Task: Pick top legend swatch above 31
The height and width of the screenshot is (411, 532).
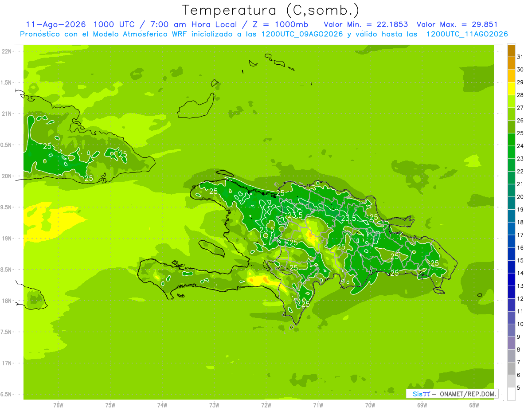Action: point(511,51)
